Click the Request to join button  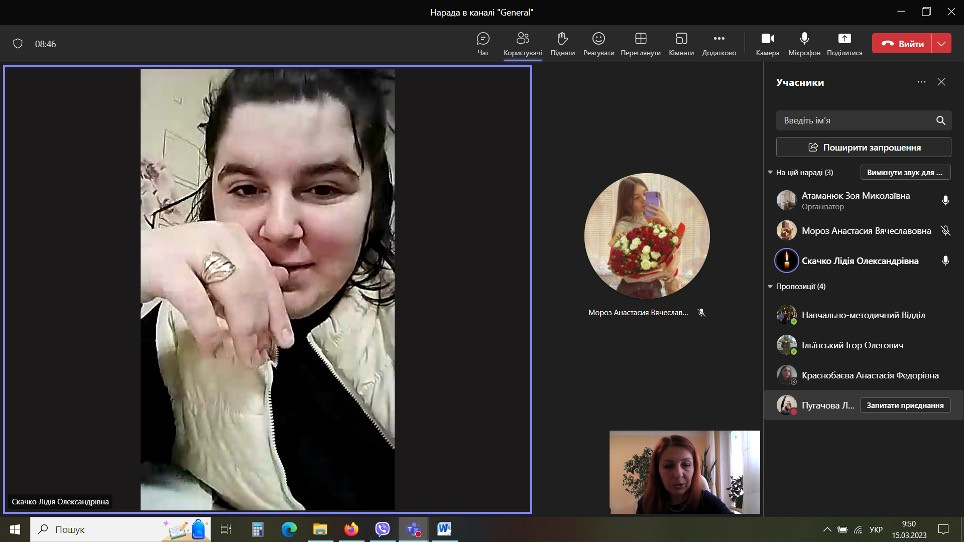click(x=905, y=405)
